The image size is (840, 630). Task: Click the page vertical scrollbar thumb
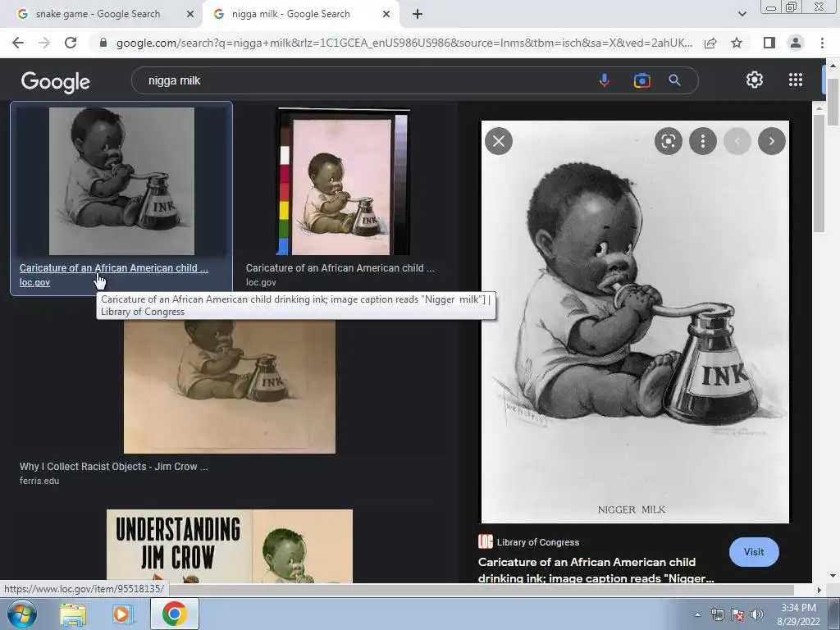pyautogui.click(x=833, y=102)
